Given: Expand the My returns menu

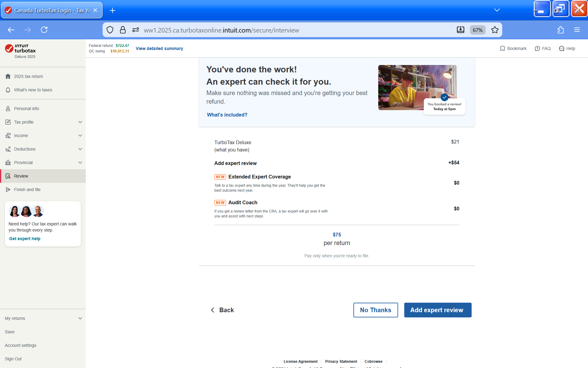Looking at the screenshot, I should click(80, 318).
